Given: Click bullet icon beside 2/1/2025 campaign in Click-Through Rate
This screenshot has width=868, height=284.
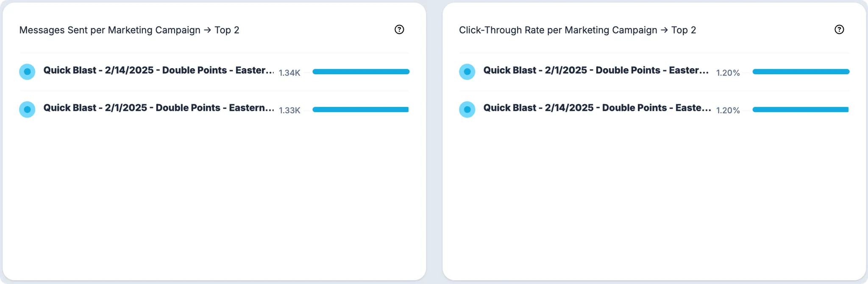Looking at the screenshot, I should (467, 72).
